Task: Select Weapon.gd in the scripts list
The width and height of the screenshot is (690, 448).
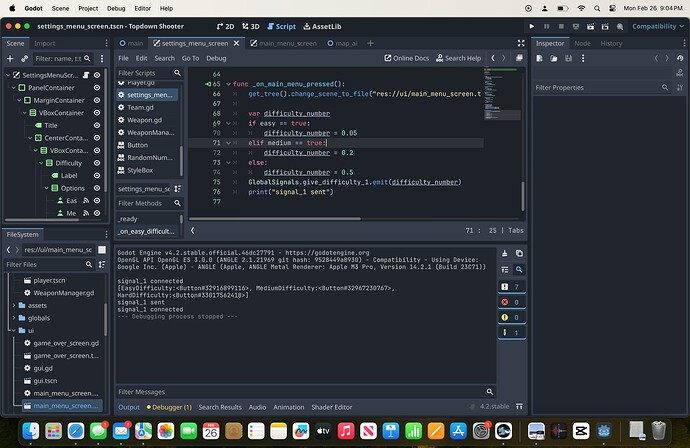Action: click(145, 120)
